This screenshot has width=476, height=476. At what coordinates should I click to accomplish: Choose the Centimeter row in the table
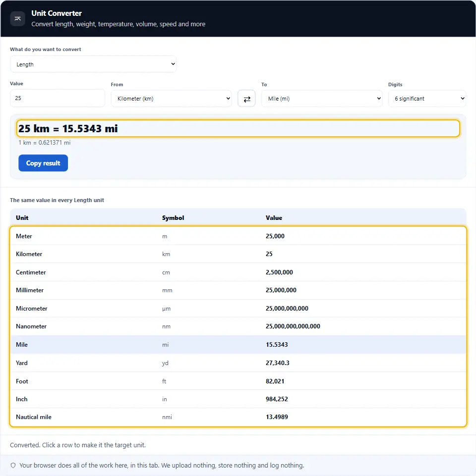238,272
